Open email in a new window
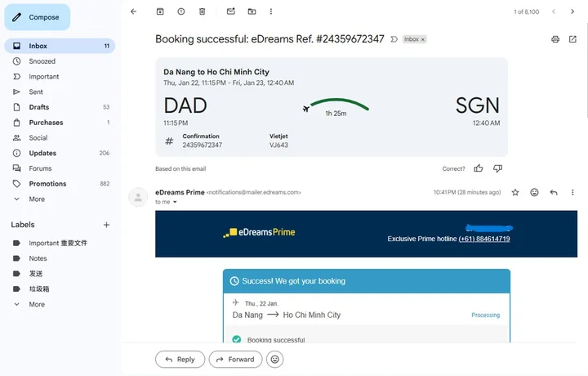 point(573,39)
